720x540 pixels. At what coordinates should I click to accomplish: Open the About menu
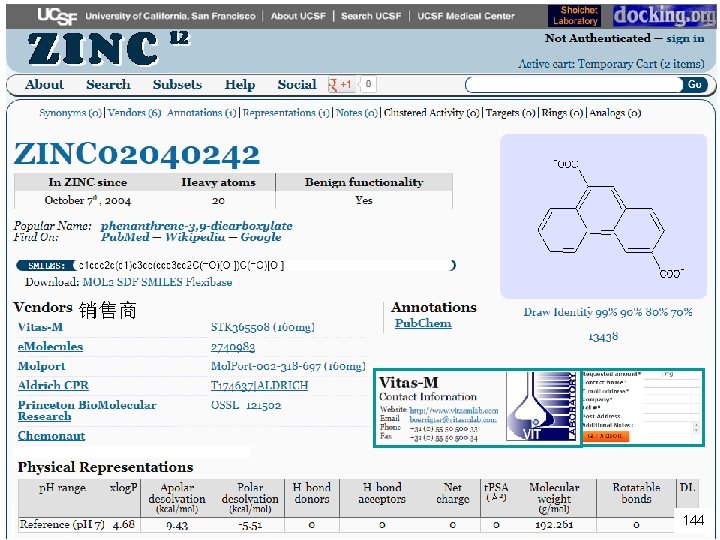click(x=45, y=84)
